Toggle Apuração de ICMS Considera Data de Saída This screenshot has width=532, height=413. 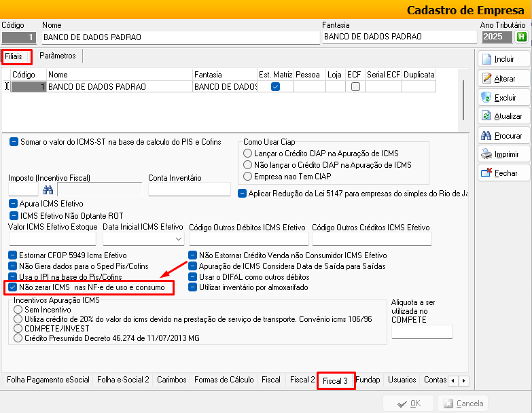coord(193,266)
